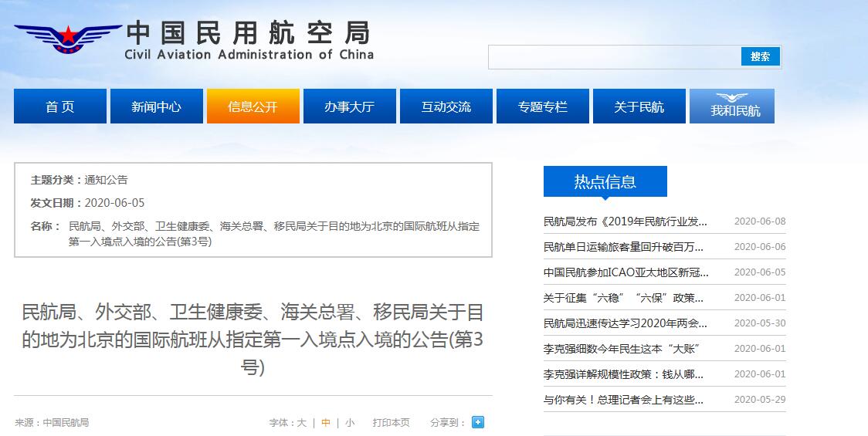Image resolution: width=868 pixels, height=436 pixels.
Task: Click the date 2020-05-29 in hot news
Action: click(x=760, y=400)
